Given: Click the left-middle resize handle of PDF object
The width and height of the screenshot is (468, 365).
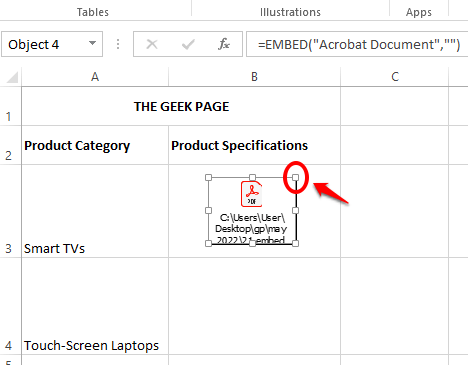Looking at the screenshot, I should (208, 210).
